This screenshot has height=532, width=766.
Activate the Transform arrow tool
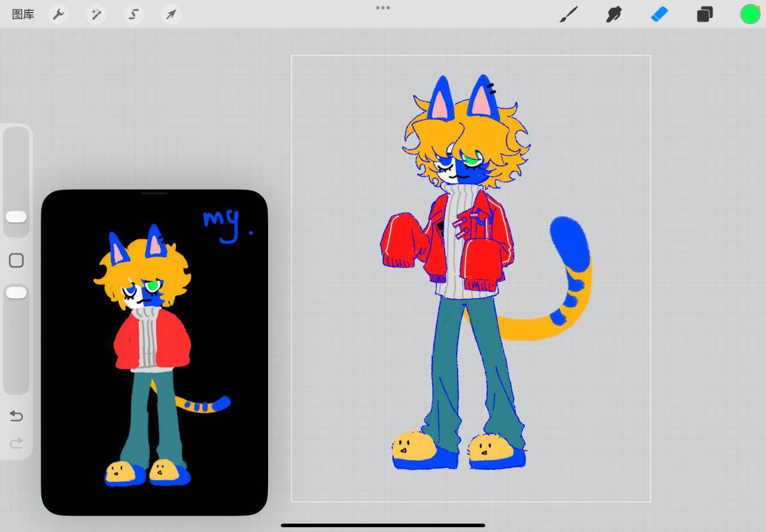171,14
